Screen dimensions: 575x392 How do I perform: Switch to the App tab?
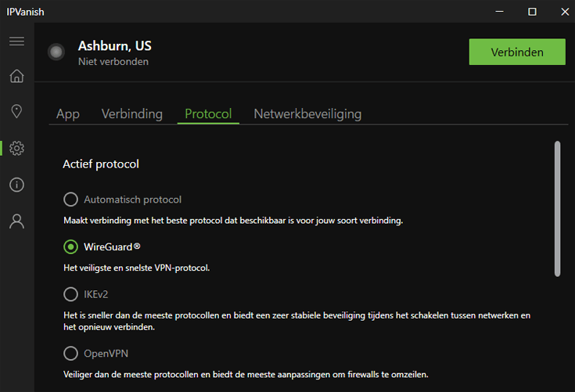click(x=68, y=114)
